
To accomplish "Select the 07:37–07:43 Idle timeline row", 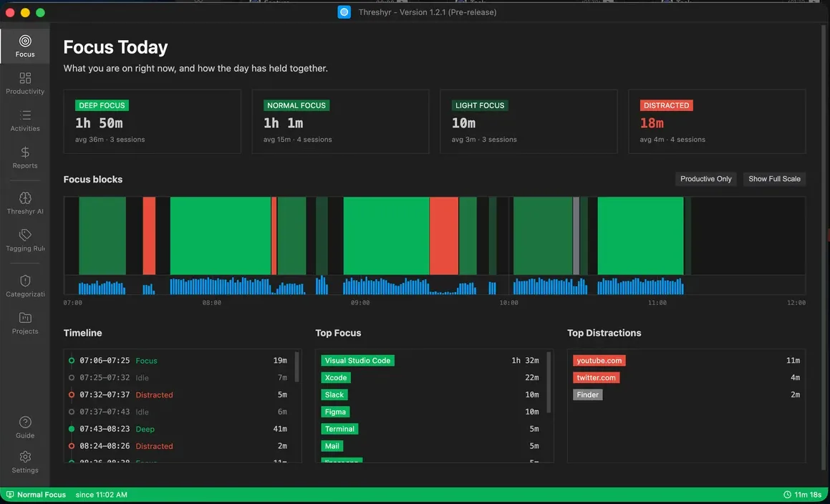I will point(180,412).
